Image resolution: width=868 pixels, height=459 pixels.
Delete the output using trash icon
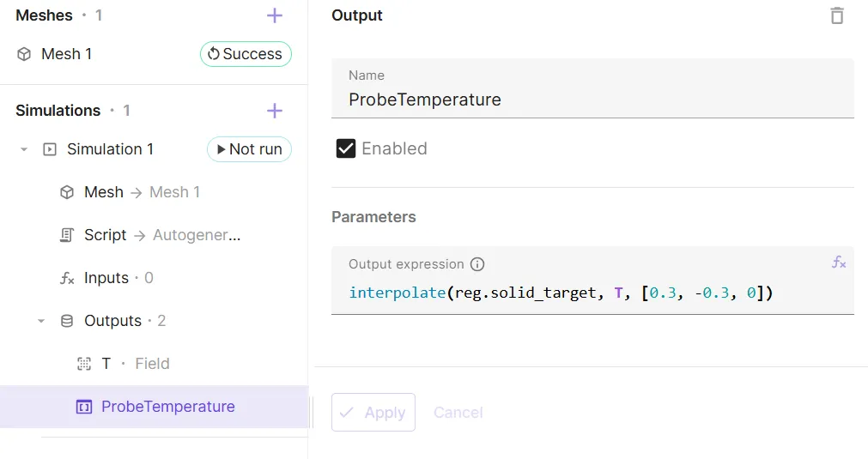pyautogui.click(x=837, y=15)
